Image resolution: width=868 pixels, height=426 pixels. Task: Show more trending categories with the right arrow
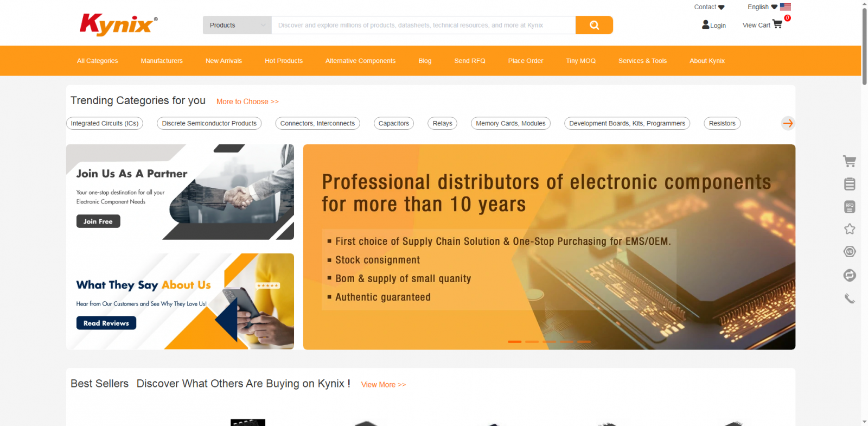point(788,123)
